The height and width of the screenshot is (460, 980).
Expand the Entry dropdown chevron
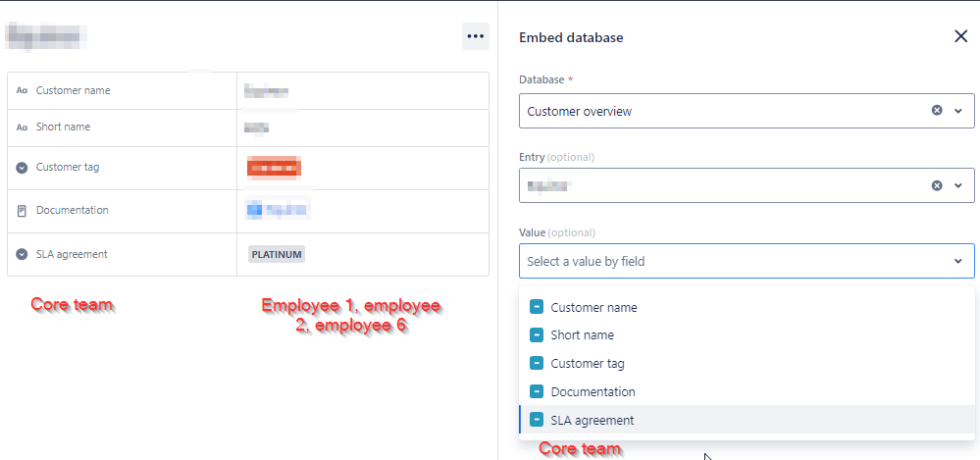[x=958, y=185]
